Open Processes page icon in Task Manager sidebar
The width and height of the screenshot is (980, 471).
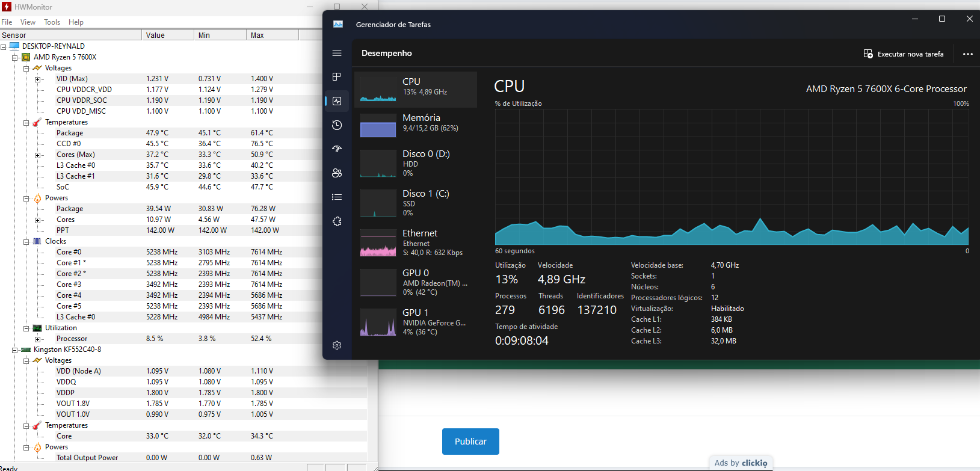coord(337,76)
